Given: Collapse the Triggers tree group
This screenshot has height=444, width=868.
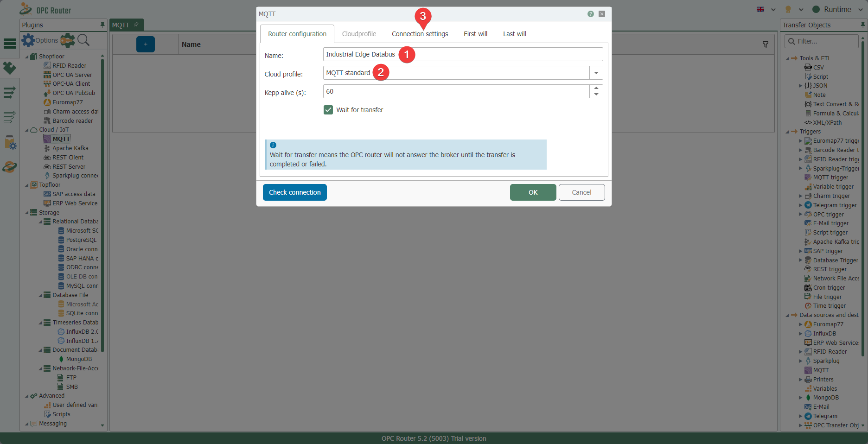Looking at the screenshot, I should pos(787,132).
